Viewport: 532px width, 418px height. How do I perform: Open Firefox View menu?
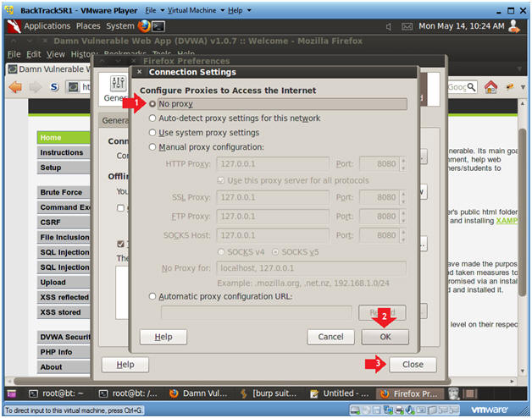pos(56,54)
